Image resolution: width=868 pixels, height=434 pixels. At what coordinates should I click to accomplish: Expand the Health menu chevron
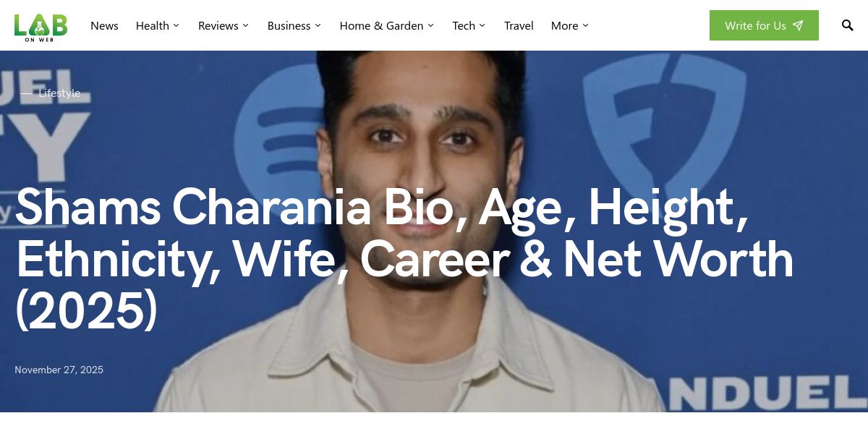(x=176, y=25)
